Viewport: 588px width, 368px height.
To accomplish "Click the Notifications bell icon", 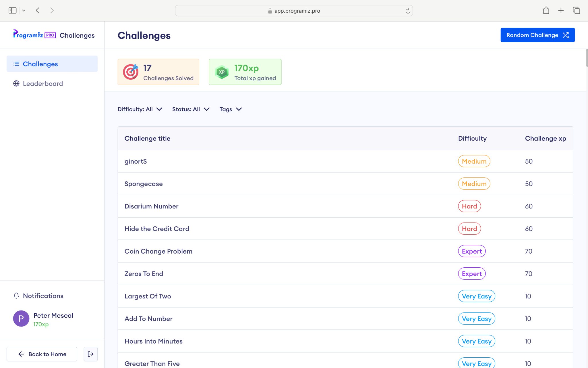I will coord(16,296).
